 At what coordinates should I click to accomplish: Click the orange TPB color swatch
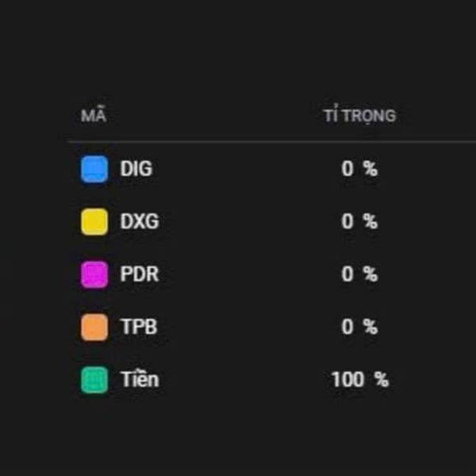[94, 327]
